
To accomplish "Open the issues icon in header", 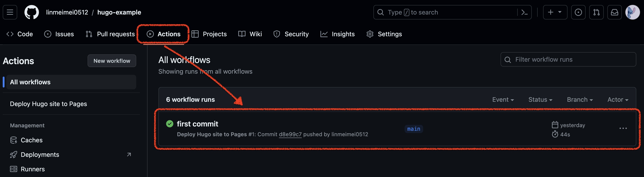I will point(578,12).
